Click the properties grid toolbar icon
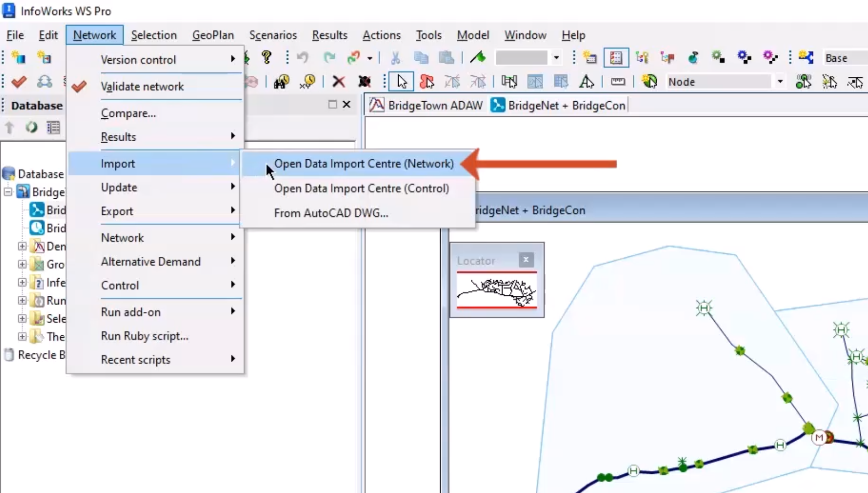The image size is (868, 493). (616, 58)
